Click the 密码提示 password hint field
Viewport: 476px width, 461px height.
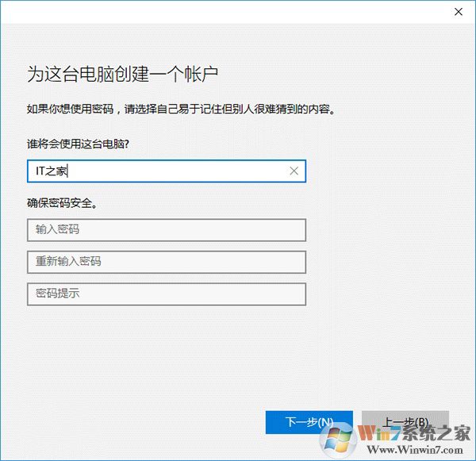(167, 294)
